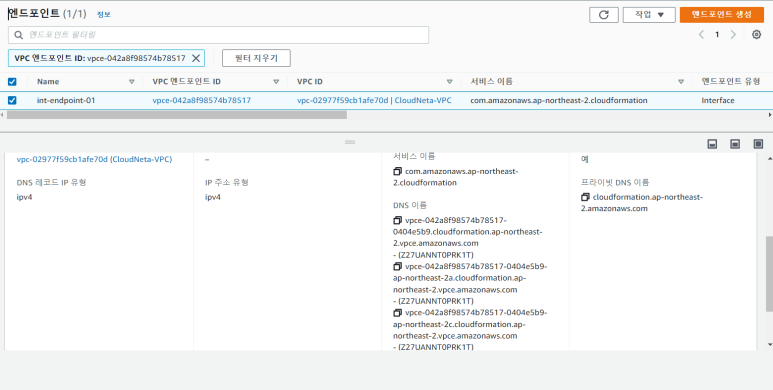Open the table preferences gear
This screenshot has height=390, width=773.
coord(756,35)
